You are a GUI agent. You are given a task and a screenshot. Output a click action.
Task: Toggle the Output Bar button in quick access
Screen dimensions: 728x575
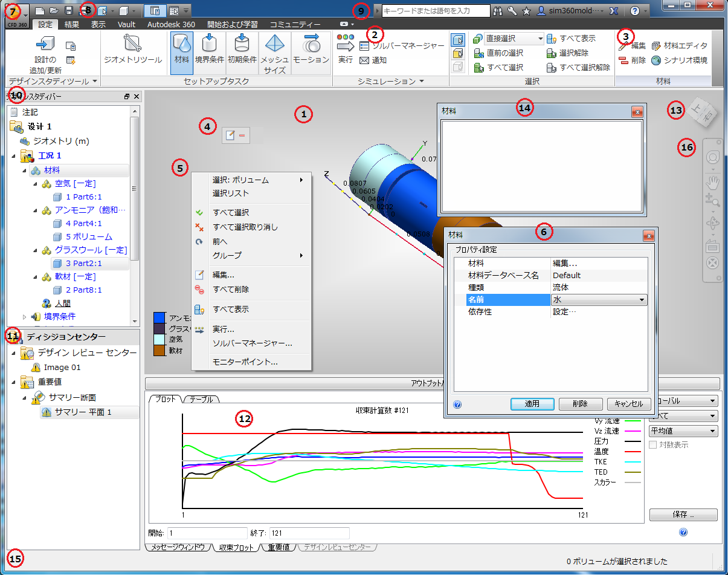(174, 11)
